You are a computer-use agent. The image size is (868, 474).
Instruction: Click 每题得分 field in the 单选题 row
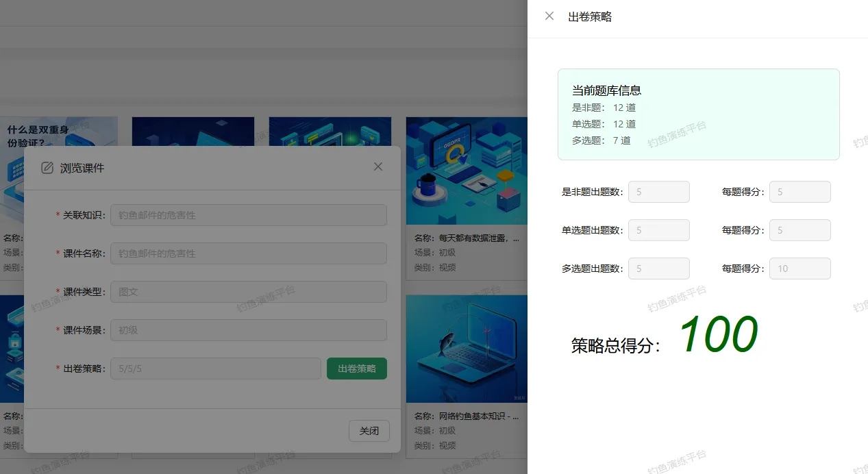click(799, 230)
